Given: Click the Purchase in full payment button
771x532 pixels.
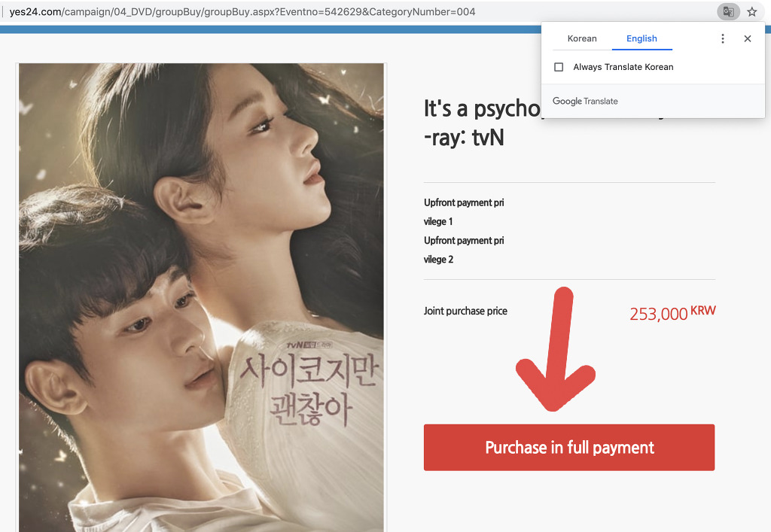Looking at the screenshot, I should pyautogui.click(x=569, y=447).
